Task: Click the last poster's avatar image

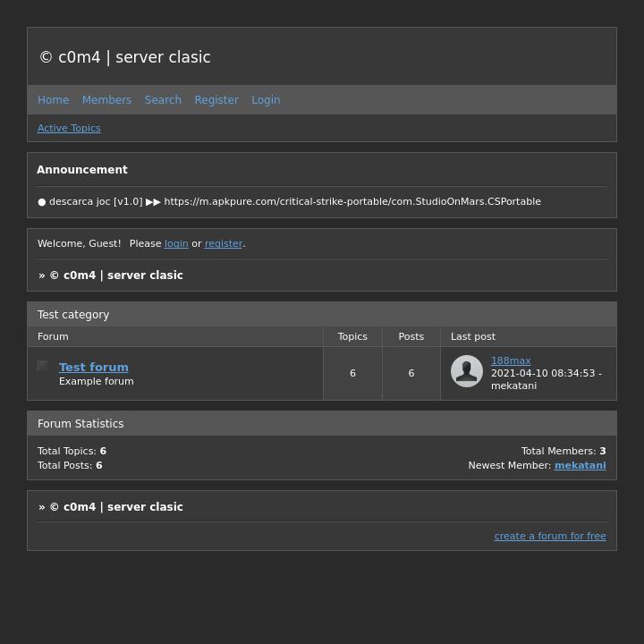Action: 466,371
